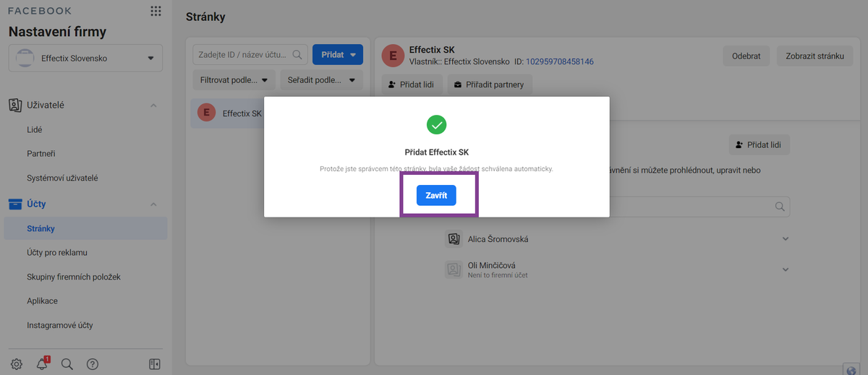Focus the ID / název účtu search field

coord(250,55)
